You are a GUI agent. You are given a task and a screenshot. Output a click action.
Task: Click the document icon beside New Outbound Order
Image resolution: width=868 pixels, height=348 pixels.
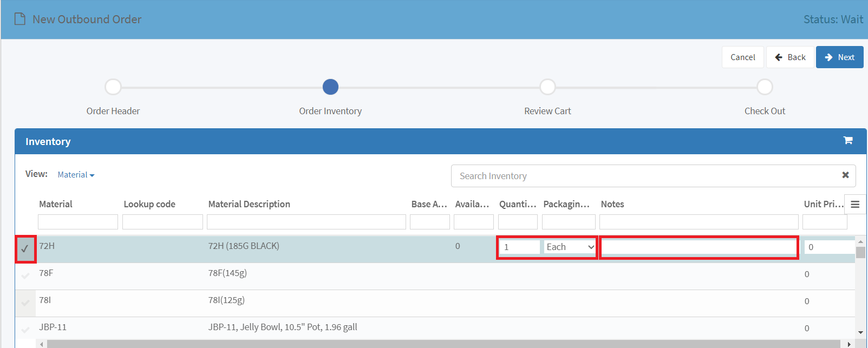[x=20, y=19]
